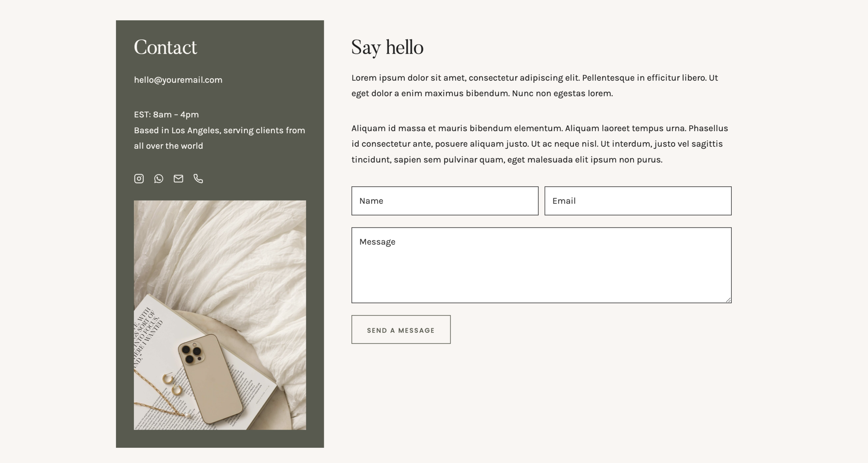Tap the phone handset icon
This screenshot has width=868, height=463.
[x=198, y=179]
